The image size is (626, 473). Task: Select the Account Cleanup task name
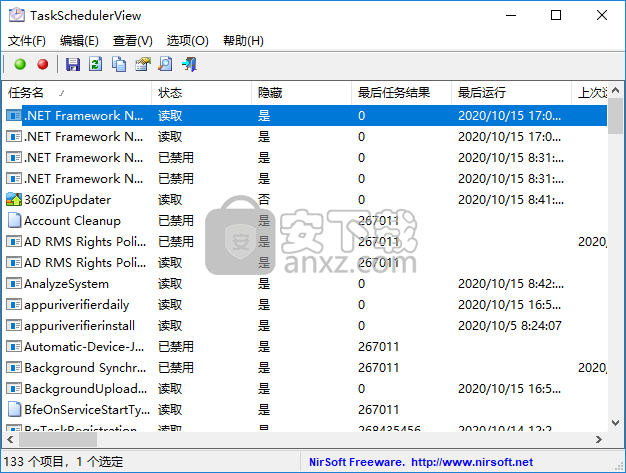coord(72,220)
